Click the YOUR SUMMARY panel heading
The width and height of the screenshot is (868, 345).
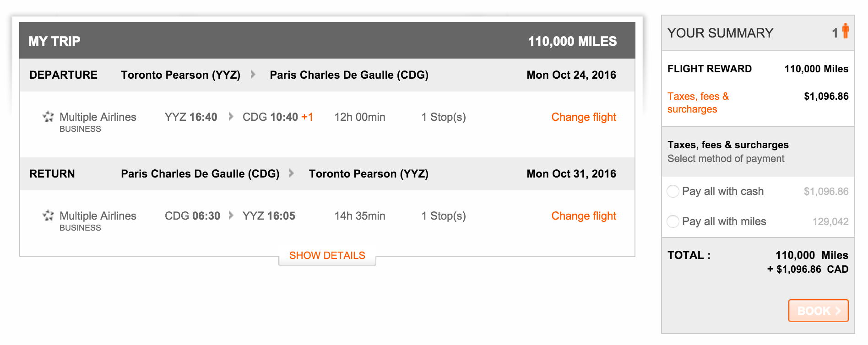[720, 33]
